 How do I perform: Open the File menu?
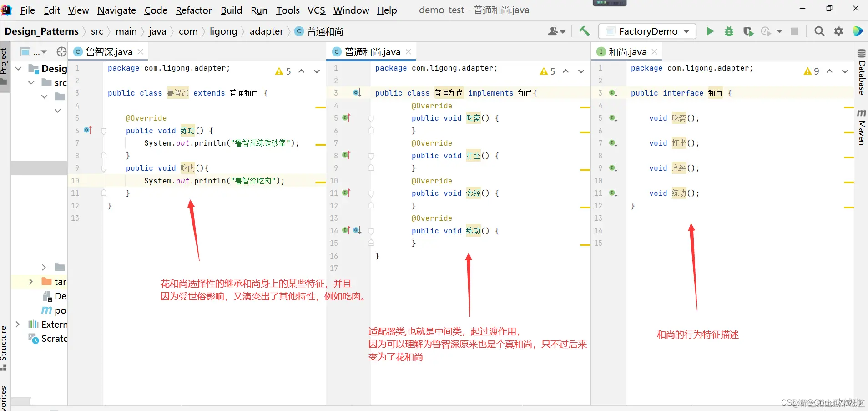click(x=28, y=10)
